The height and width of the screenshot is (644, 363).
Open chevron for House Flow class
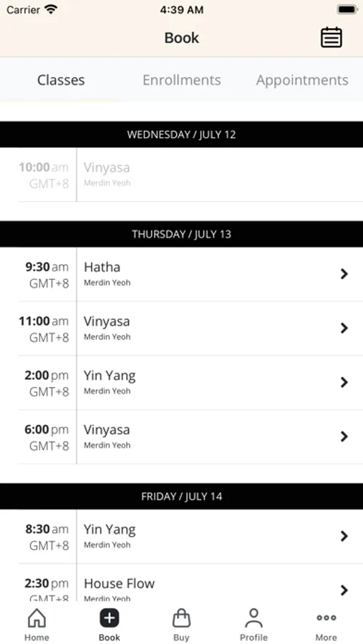344,590
